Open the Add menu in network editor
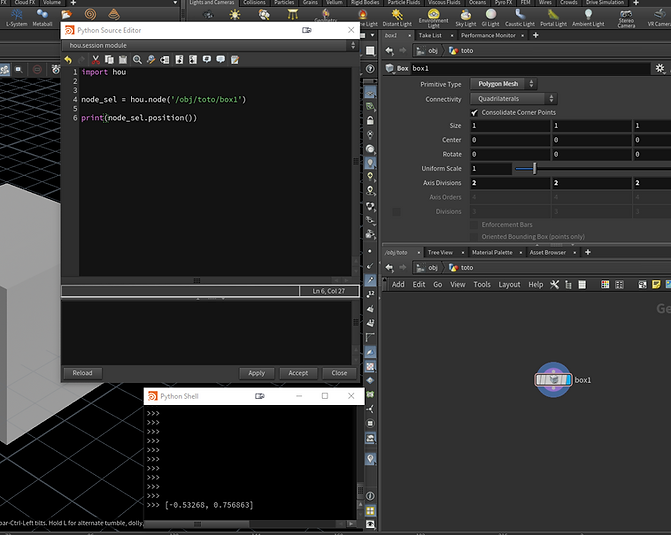The height and width of the screenshot is (535, 671). pos(398,284)
